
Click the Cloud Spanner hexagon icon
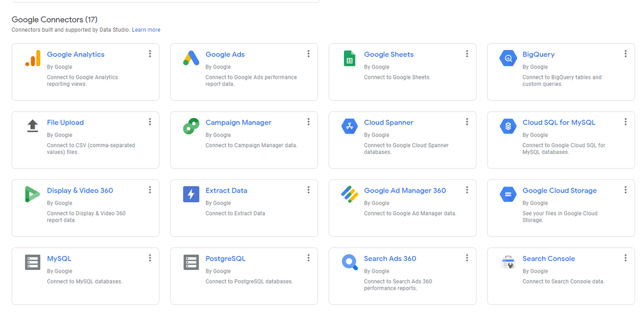(349, 126)
